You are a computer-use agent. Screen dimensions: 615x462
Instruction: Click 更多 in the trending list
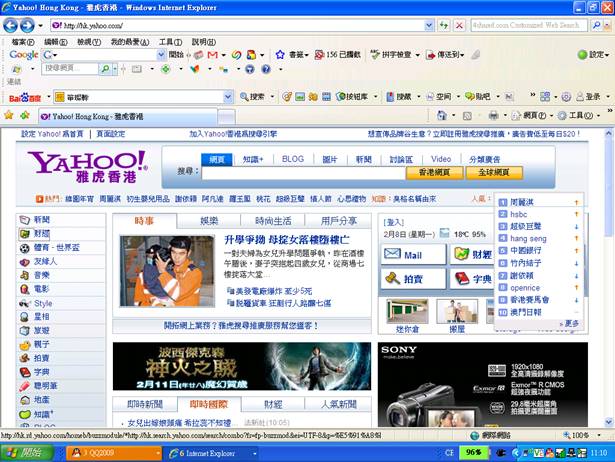coord(571,324)
